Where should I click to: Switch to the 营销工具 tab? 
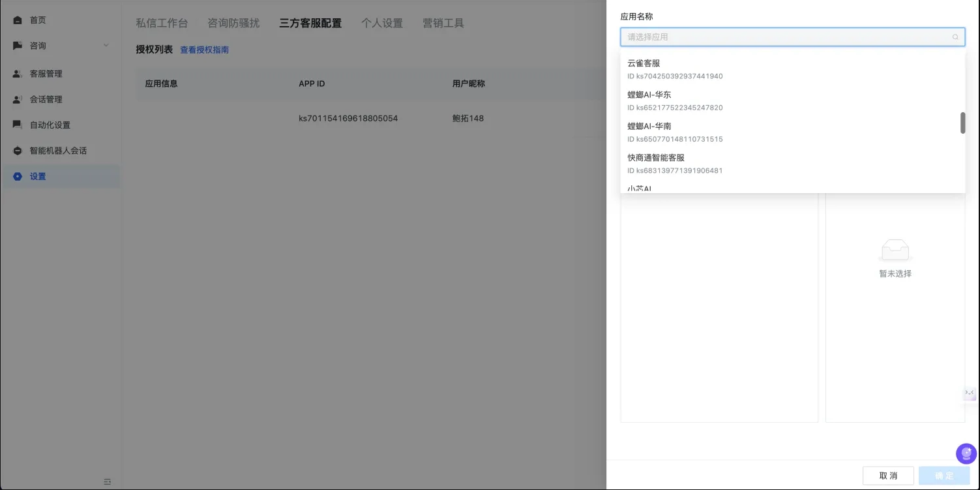443,23
